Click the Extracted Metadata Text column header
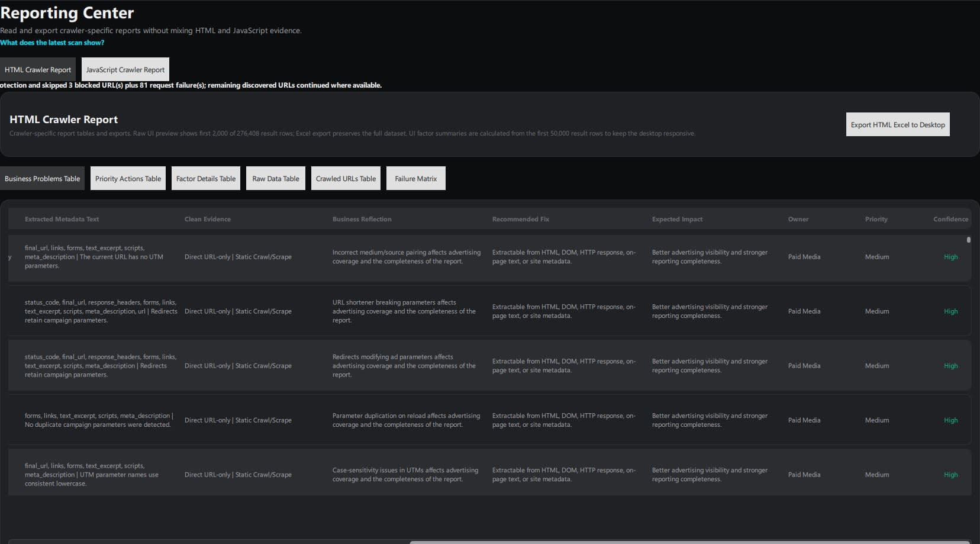 coord(62,219)
